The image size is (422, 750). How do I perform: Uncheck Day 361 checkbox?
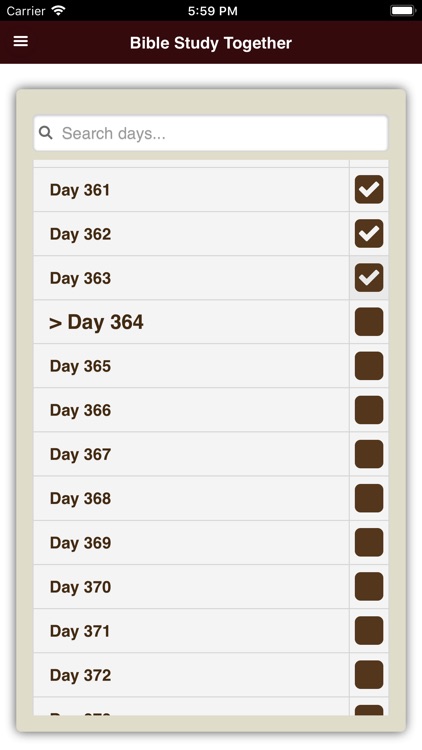click(369, 189)
